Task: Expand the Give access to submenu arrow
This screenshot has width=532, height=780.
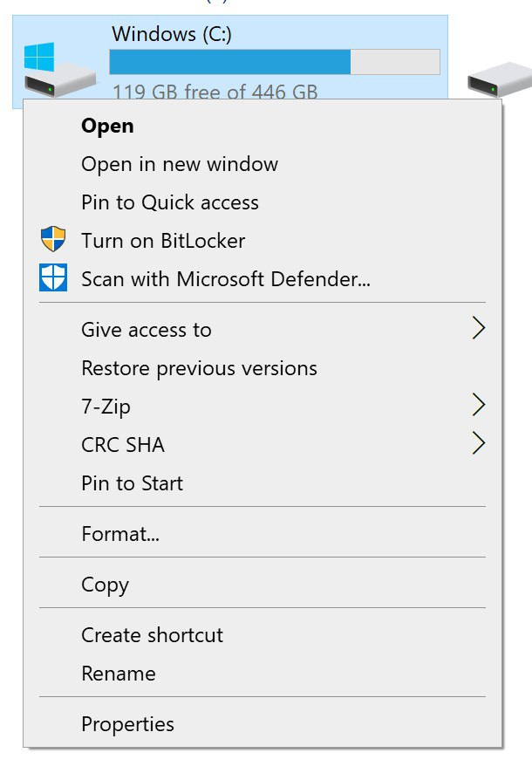Action: [x=477, y=329]
